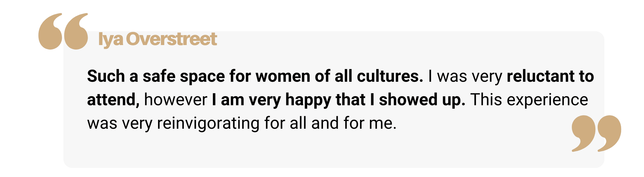Click the word 'reinvigorating' in last line
Viewport: 644px width, 177px height.
coord(208,124)
